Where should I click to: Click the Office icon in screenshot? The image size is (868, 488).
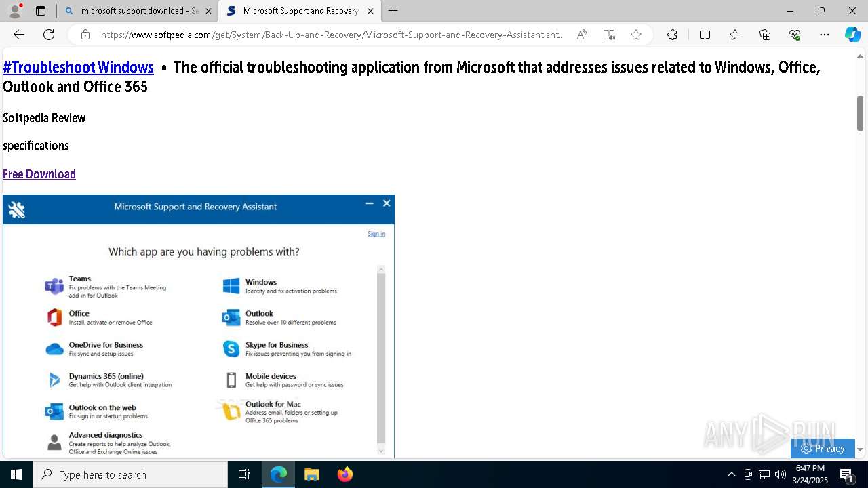coord(54,317)
